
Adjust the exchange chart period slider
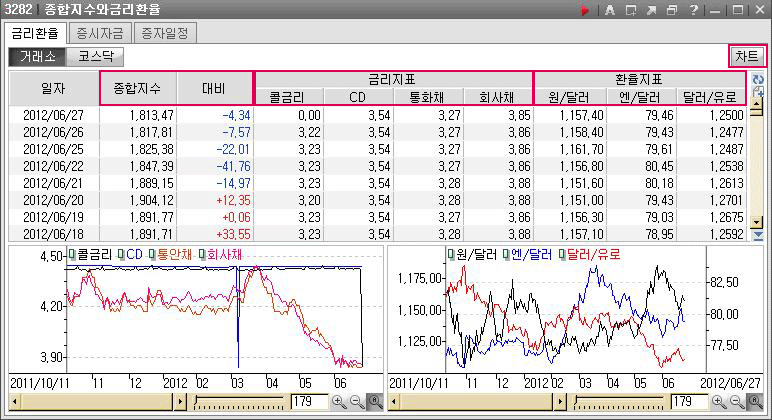[x=619, y=402]
